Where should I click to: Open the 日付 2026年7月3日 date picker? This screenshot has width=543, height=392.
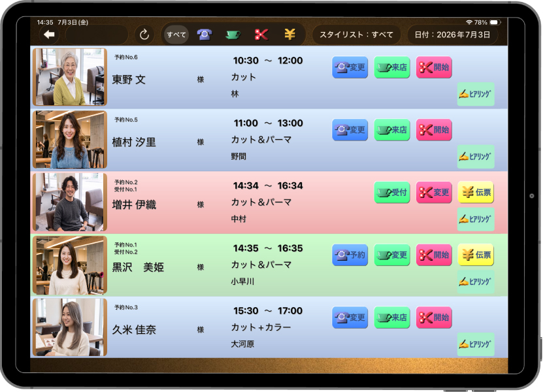452,35
